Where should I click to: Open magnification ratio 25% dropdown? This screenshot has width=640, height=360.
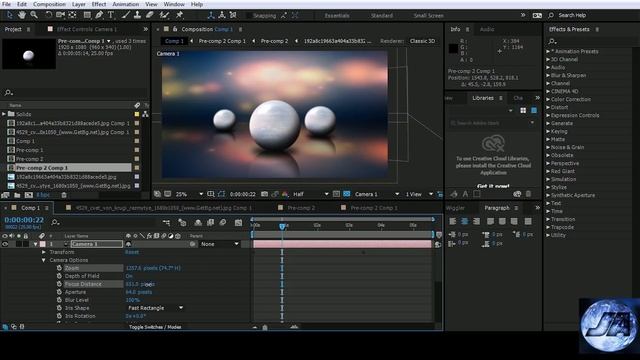(x=189, y=194)
